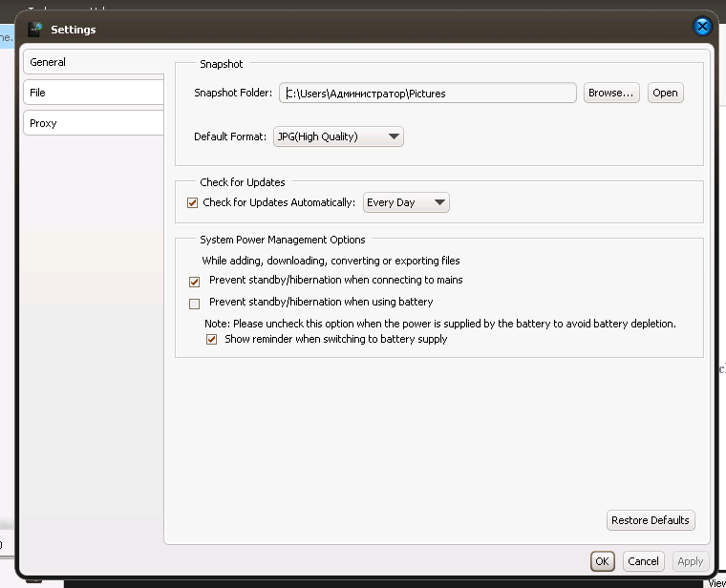This screenshot has width=726, height=588.
Task: Open the Proxy settings tab
Action: pyautogui.click(x=94, y=123)
